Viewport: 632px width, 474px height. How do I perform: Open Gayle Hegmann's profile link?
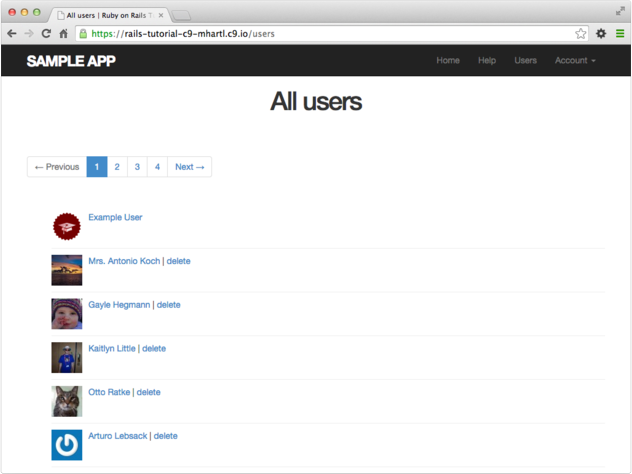point(119,305)
